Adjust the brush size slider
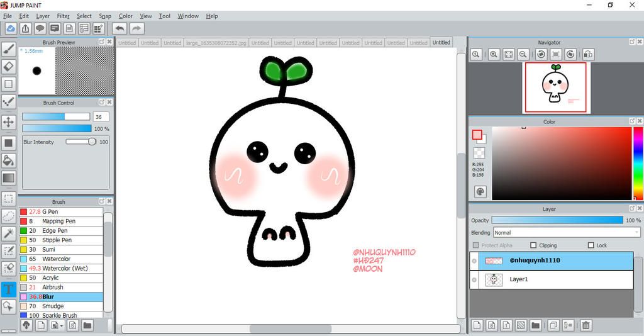Viewport: 644px width, 336px height. [x=56, y=116]
